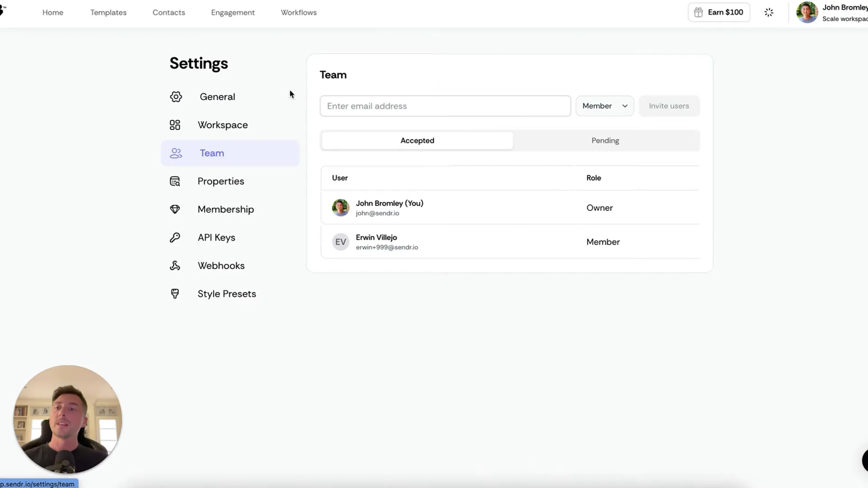Open the Member role dropdown
The image size is (868, 488).
(x=604, y=106)
